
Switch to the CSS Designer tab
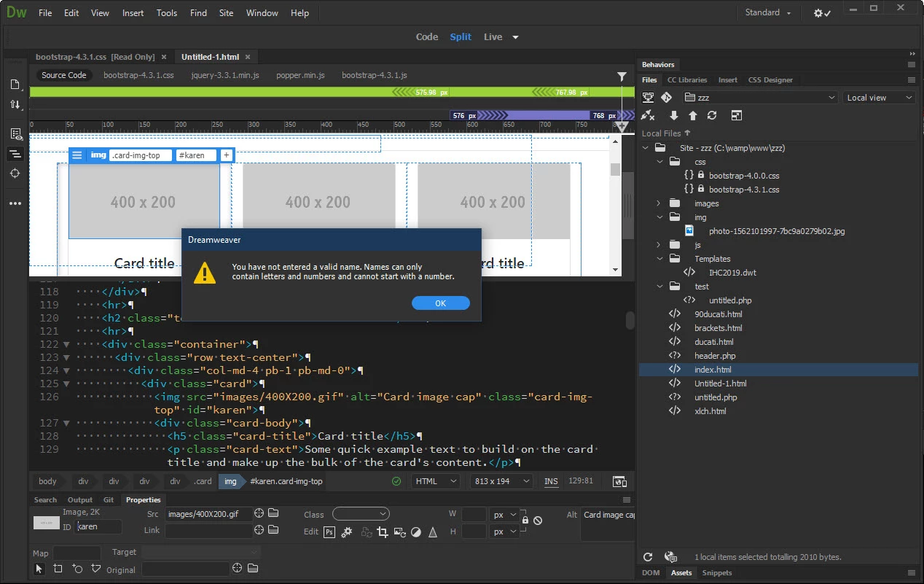tap(770, 80)
